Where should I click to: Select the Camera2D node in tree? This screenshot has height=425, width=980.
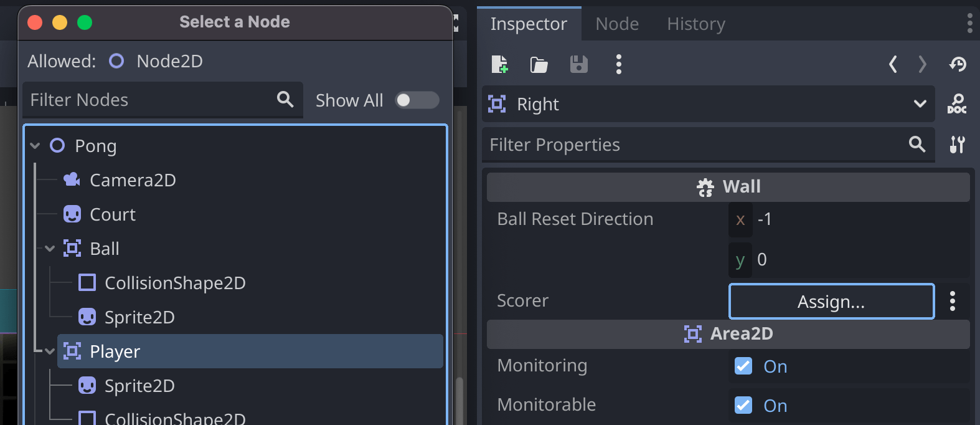[133, 180]
